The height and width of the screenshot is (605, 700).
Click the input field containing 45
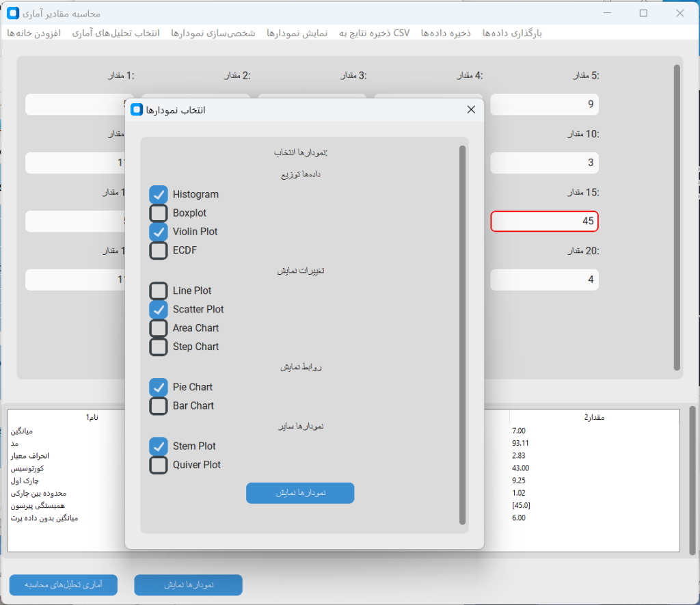(x=544, y=221)
